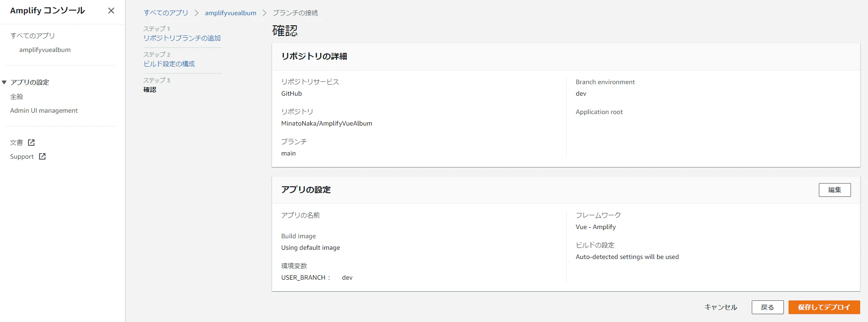The height and width of the screenshot is (322, 868).
Task: Open the 全般 settings page
Action: (x=17, y=97)
